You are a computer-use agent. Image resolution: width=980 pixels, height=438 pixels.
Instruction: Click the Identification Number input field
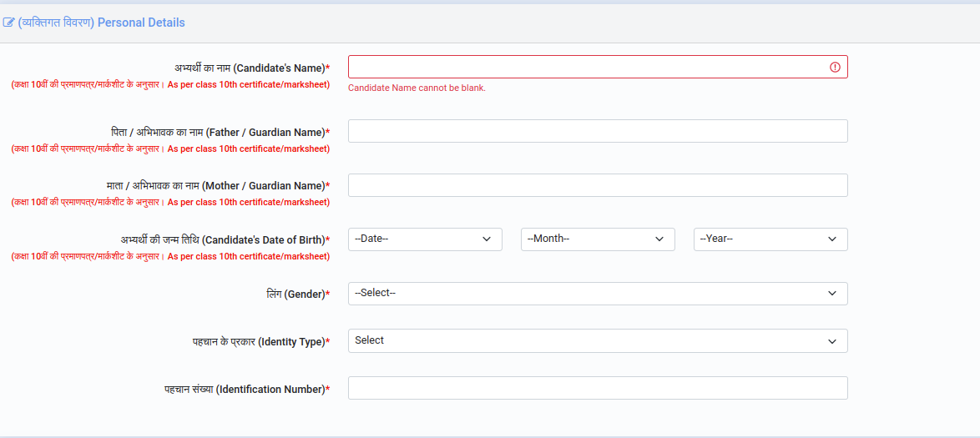pyautogui.click(x=598, y=388)
